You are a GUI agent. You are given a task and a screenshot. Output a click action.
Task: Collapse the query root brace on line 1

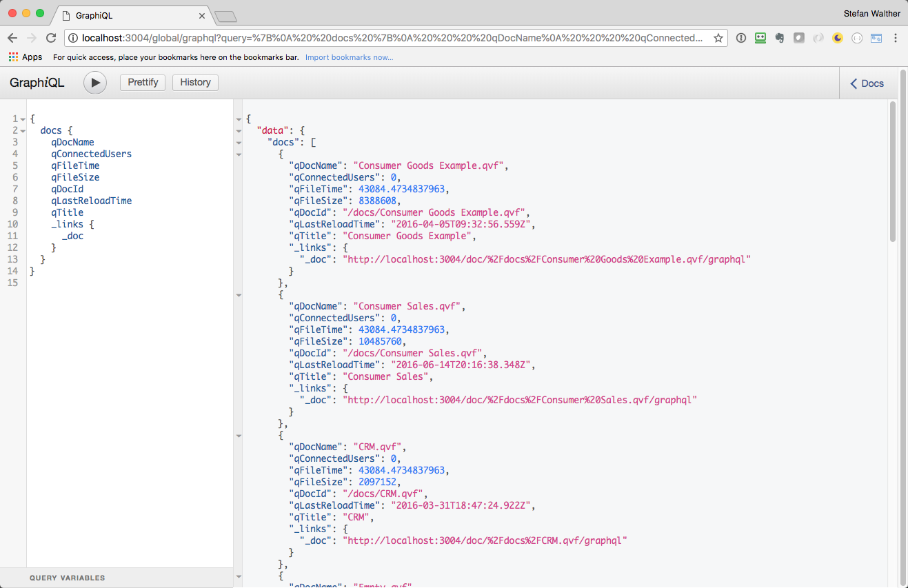[23, 119]
